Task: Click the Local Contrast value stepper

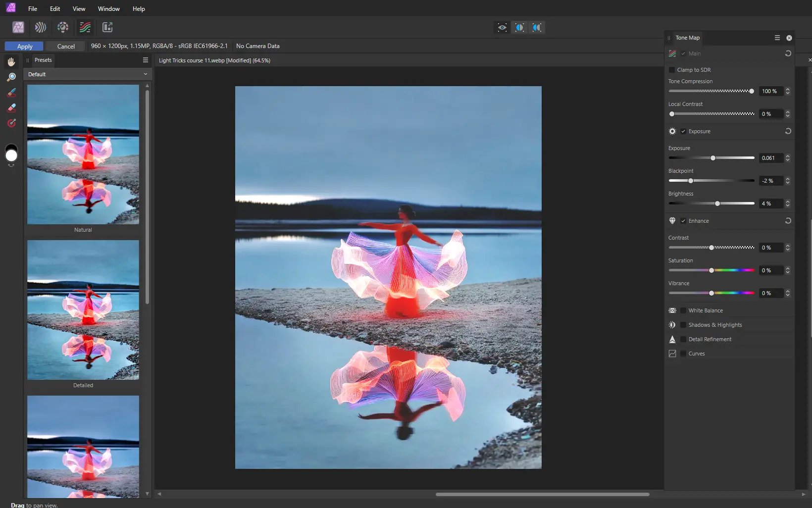Action: 787,114
